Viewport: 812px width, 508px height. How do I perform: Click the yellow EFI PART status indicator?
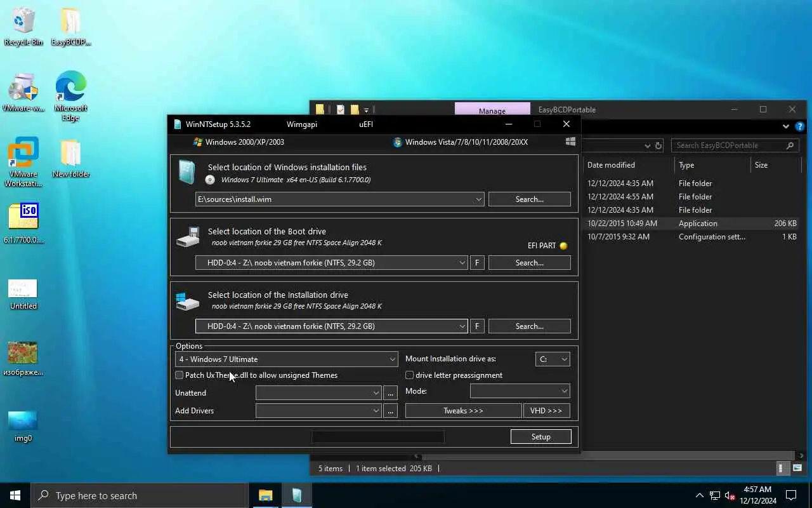pyautogui.click(x=563, y=246)
